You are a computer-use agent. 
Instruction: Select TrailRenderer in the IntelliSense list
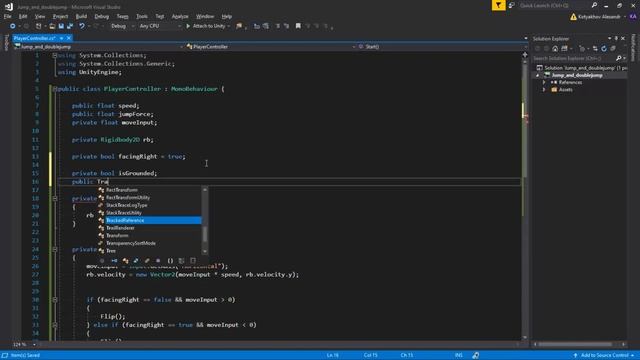[120, 228]
